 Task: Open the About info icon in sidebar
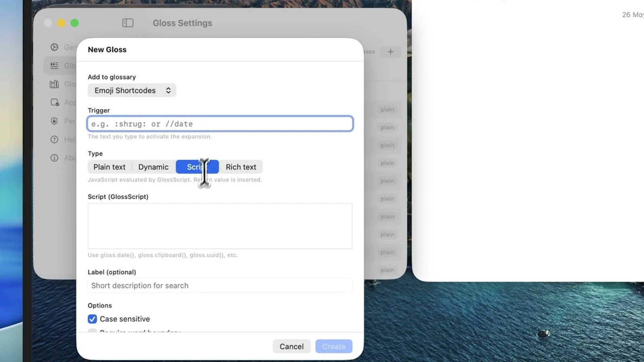point(54,158)
